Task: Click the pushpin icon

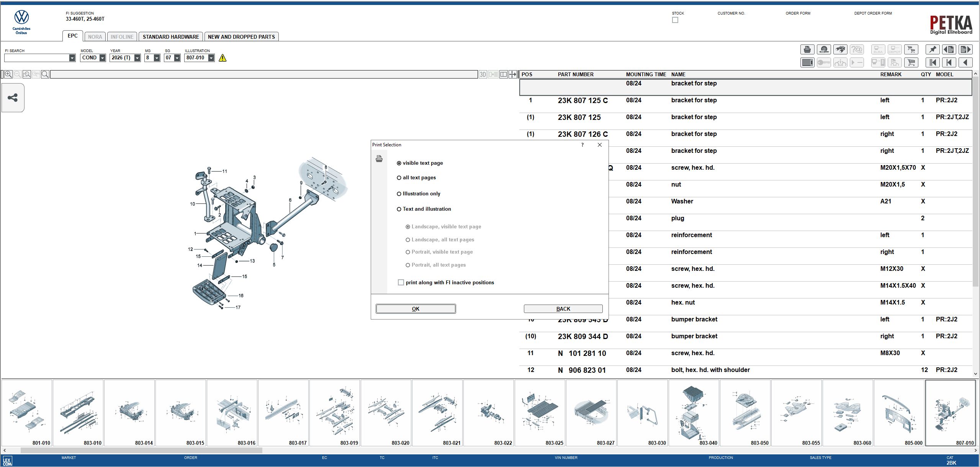Action: [932, 49]
